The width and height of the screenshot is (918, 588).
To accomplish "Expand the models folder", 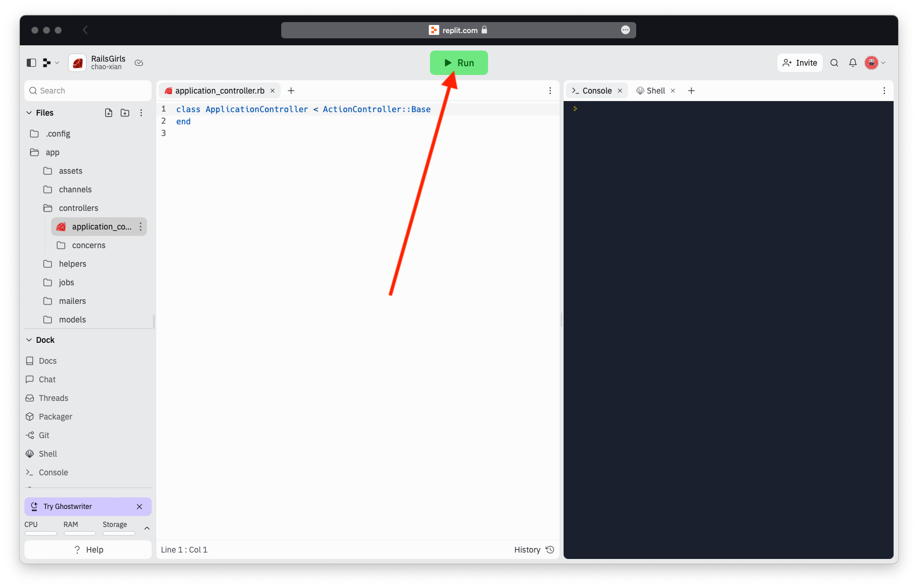I will 93,320.
